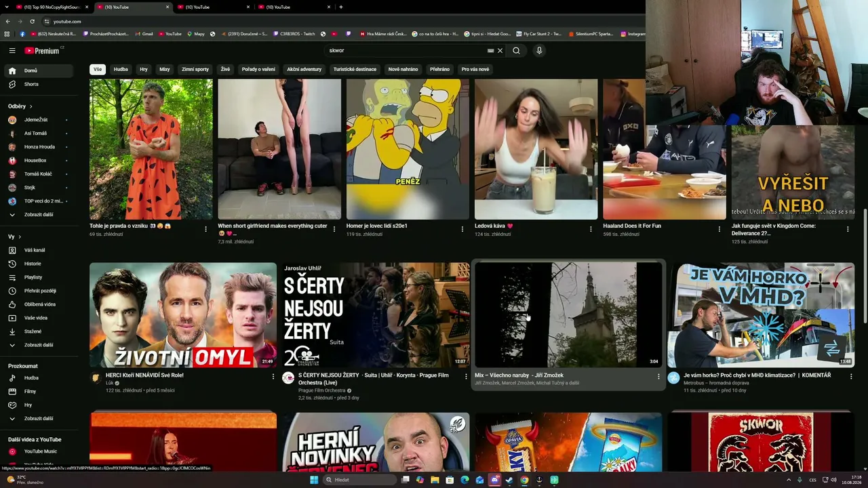868x488 pixels.
Task: Expand Zobrazit další under Vy section
Action: pos(39,345)
